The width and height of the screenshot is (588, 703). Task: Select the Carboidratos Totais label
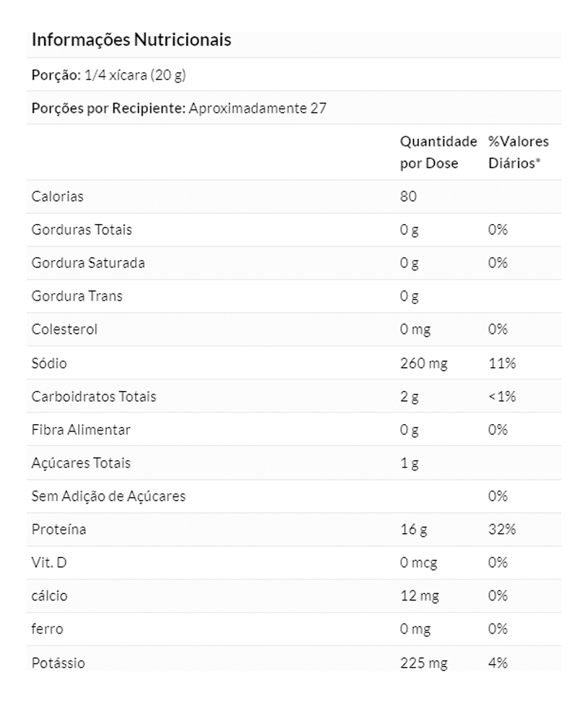(x=94, y=397)
